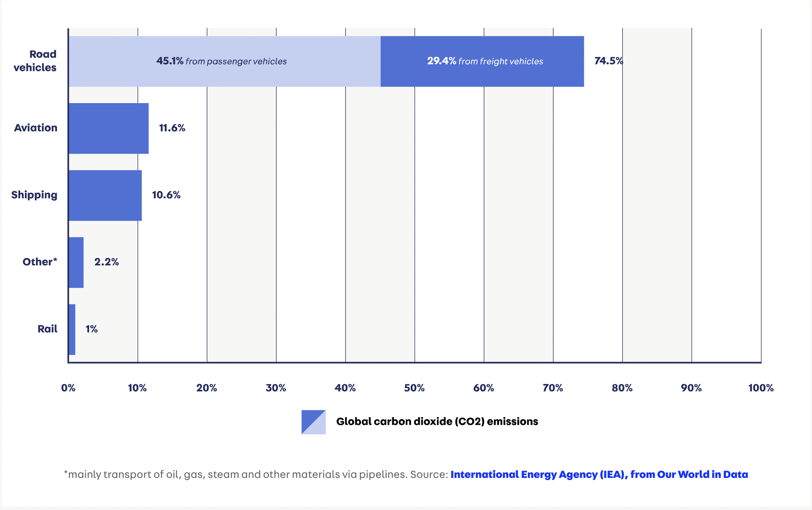
Task: Click the 10.6% shipping value label
Action: (x=166, y=195)
